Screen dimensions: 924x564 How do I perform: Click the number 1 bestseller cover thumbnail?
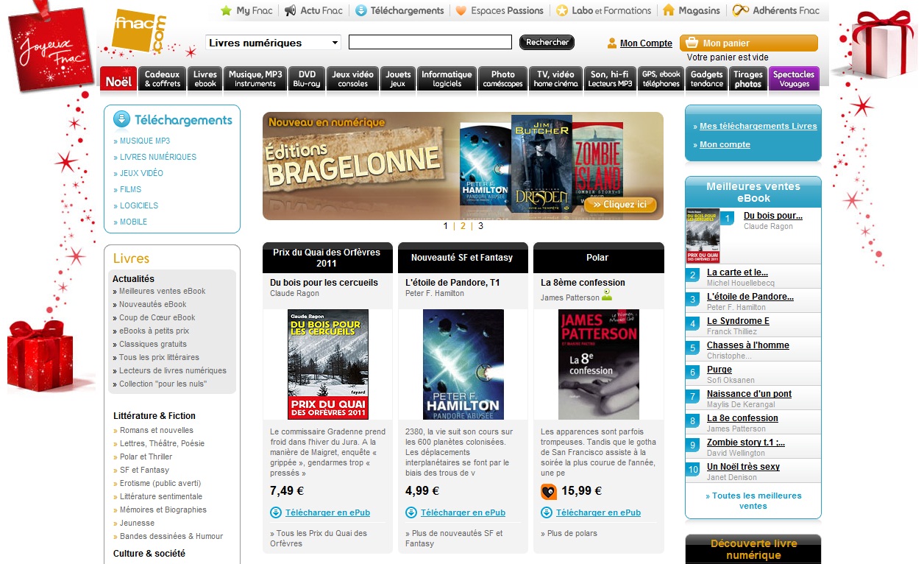pyautogui.click(x=703, y=236)
